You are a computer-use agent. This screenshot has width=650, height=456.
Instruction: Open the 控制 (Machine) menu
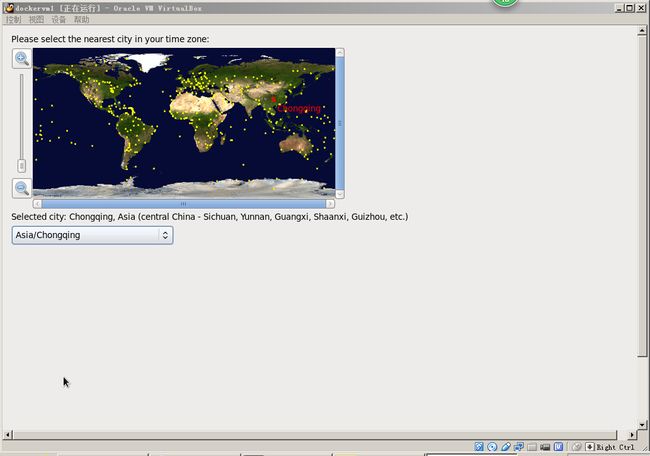coord(13,19)
